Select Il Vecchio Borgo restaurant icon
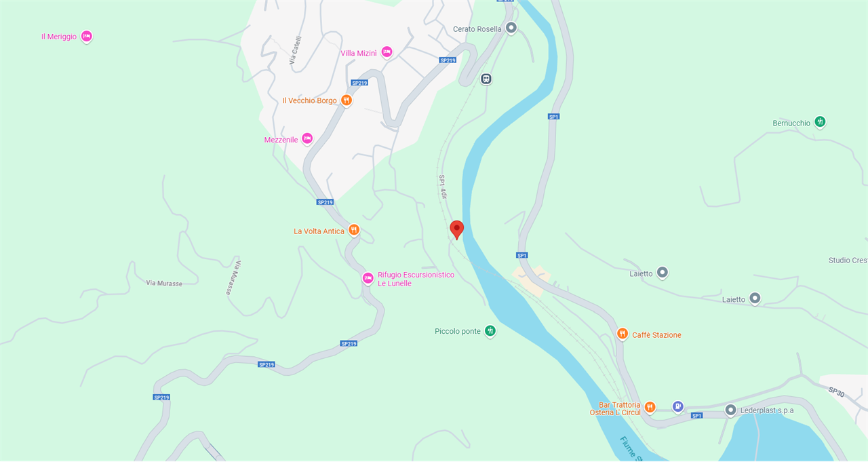 point(346,100)
